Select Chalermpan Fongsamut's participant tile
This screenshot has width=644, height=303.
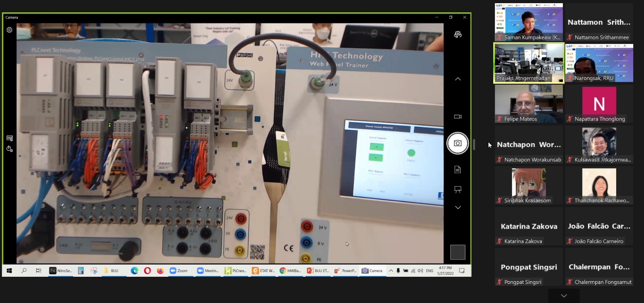coord(599,267)
